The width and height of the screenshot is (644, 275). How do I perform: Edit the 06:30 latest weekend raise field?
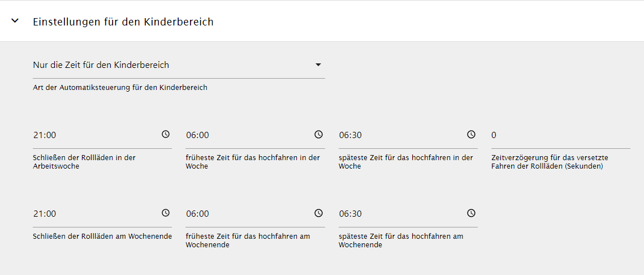click(x=401, y=214)
